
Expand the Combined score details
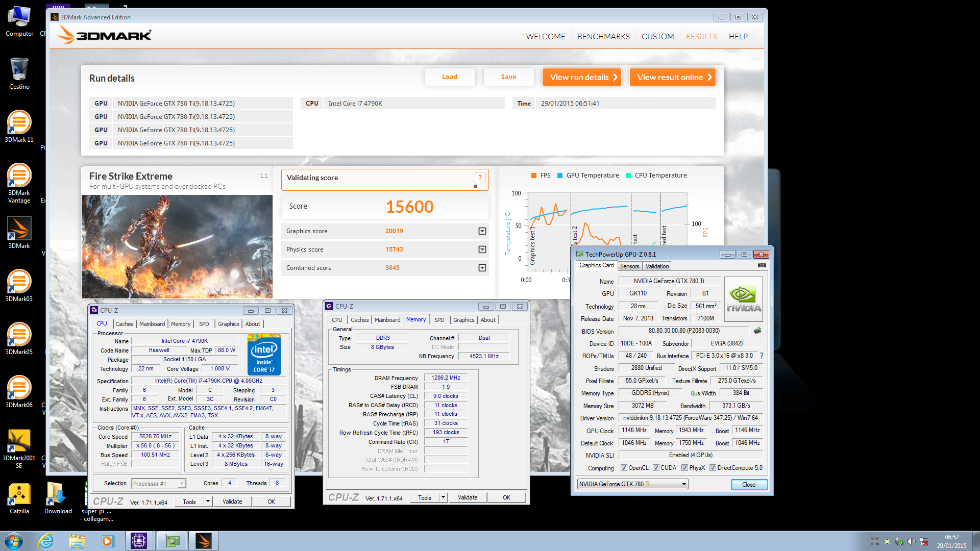(482, 268)
